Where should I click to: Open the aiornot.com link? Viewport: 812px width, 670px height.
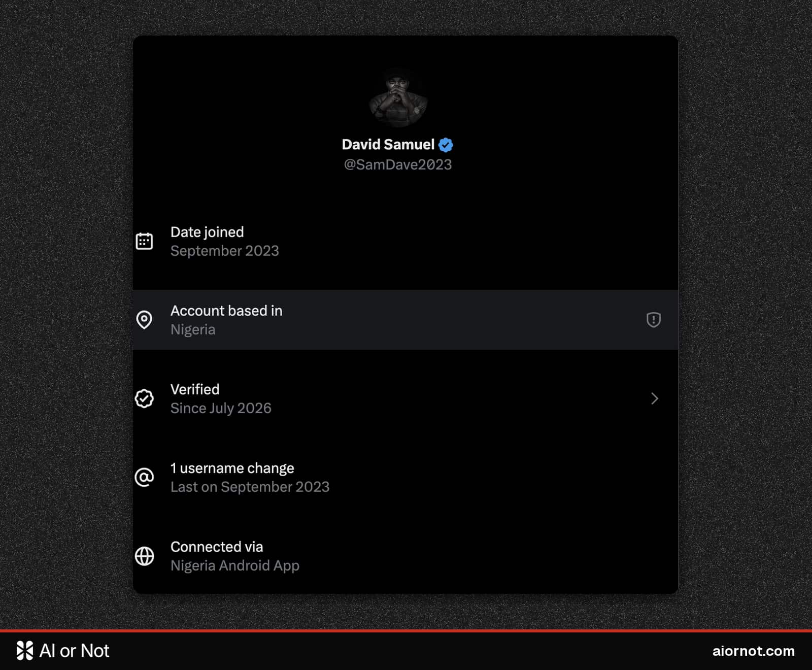pos(754,651)
